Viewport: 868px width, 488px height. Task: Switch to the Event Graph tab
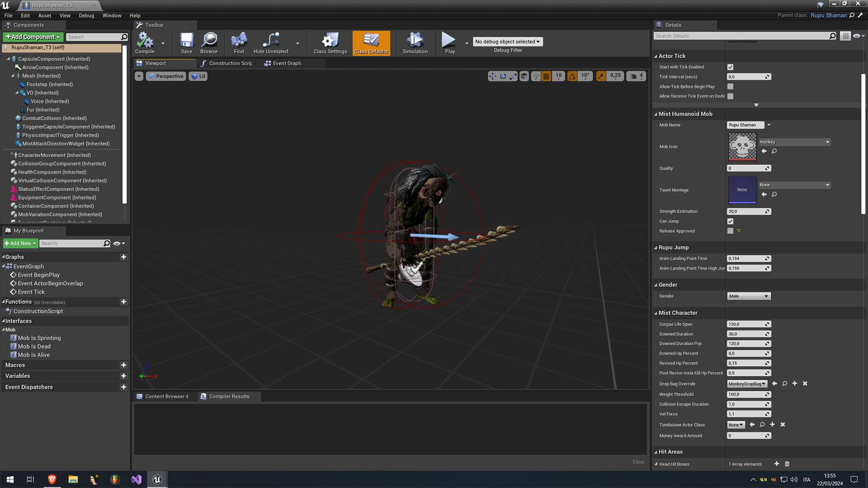287,64
